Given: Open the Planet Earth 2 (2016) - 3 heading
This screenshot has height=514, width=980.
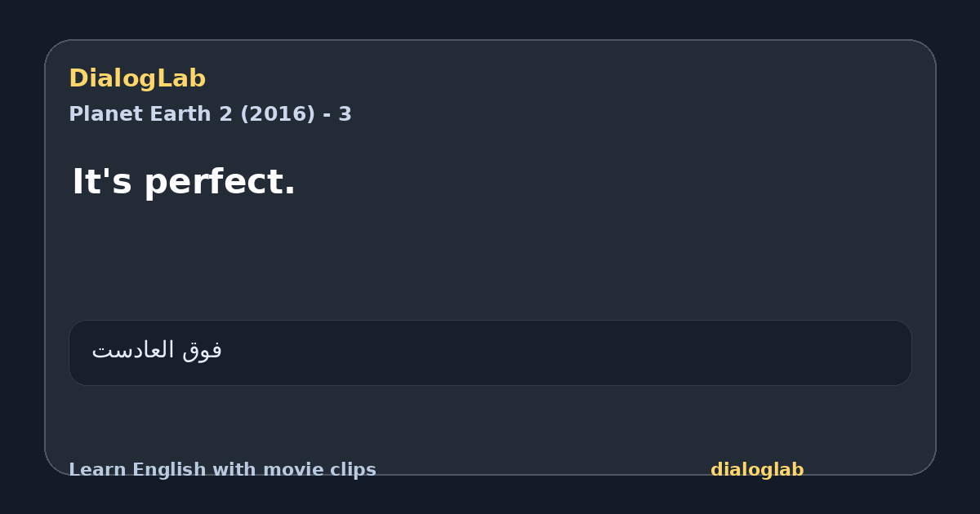Looking at the screenshot, I should point(210,114).
